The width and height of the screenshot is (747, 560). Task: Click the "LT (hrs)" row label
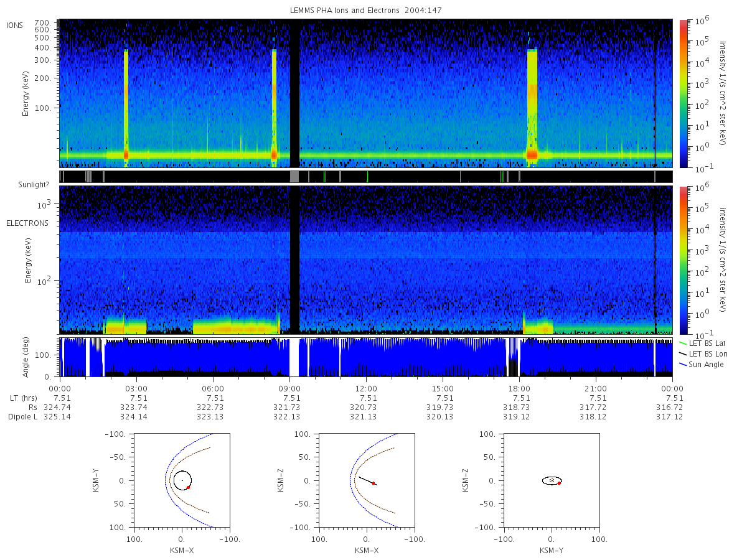pyautogui.click(x=23, y=398)
